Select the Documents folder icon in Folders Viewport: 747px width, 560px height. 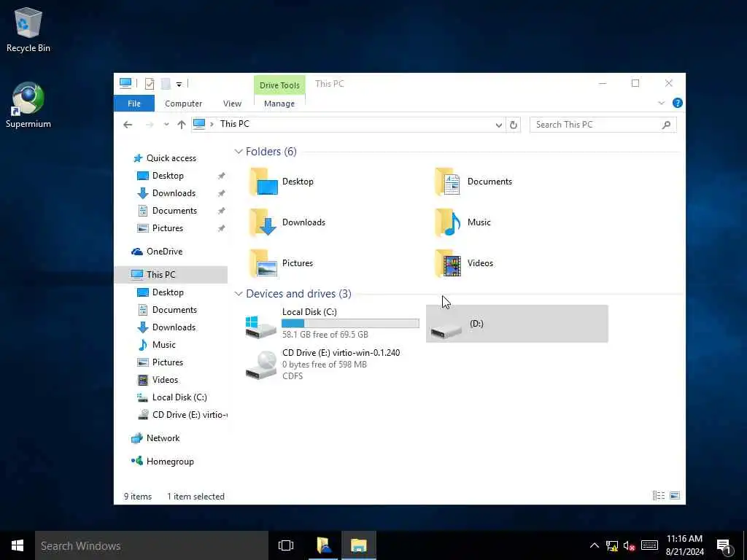448,182
